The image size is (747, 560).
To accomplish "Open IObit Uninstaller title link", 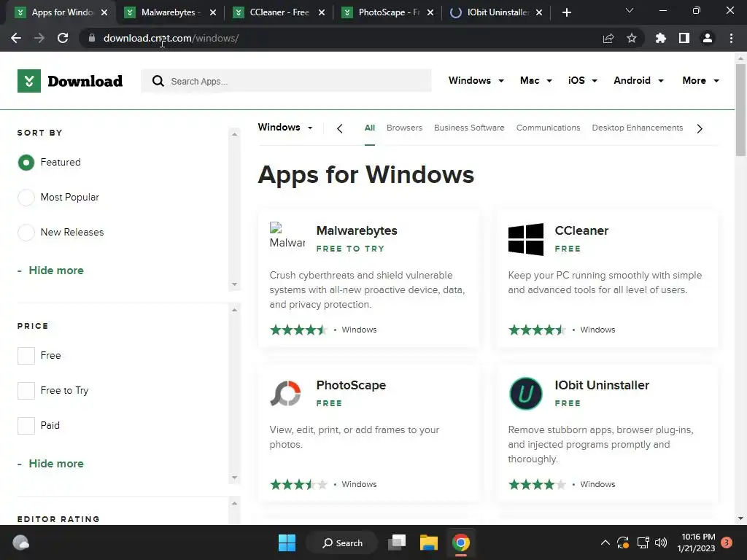I will (602, 385).
